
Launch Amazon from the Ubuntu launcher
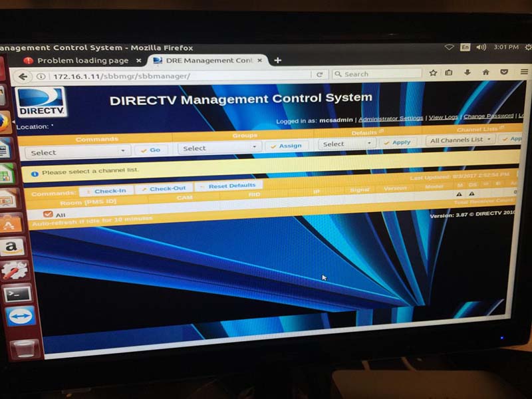point(12,247)
